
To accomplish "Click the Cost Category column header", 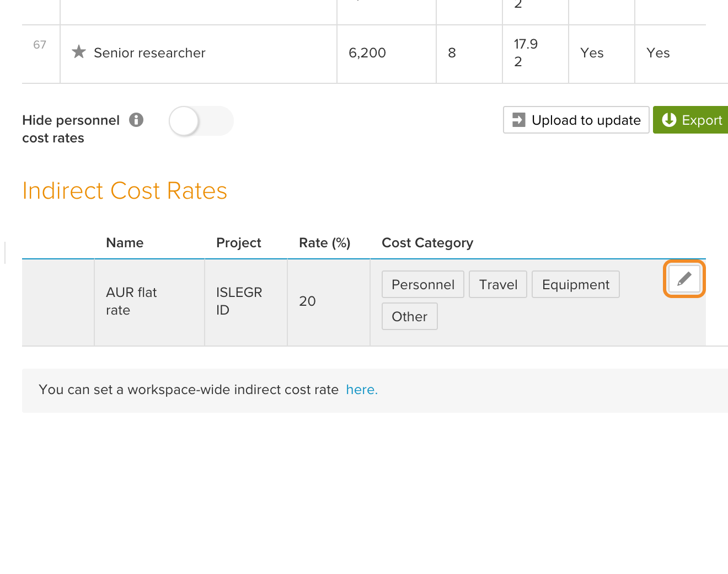I will pyautogui.click(x=427, y=243).
